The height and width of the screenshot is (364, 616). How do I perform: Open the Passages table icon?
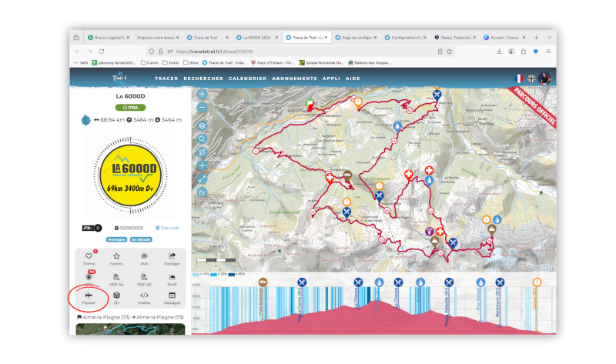[x=172, y=296]
